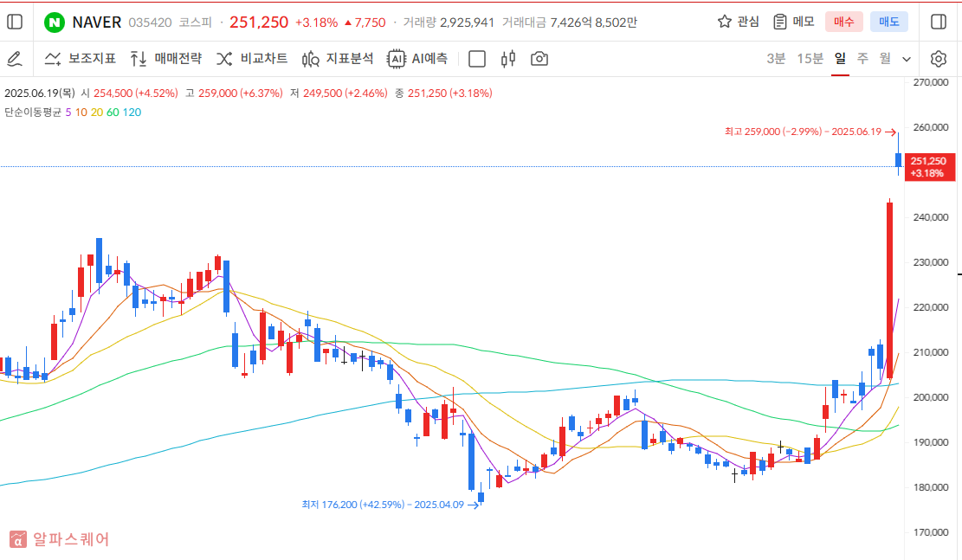Click the 관심 watchlist label

[x=748, y=23]
